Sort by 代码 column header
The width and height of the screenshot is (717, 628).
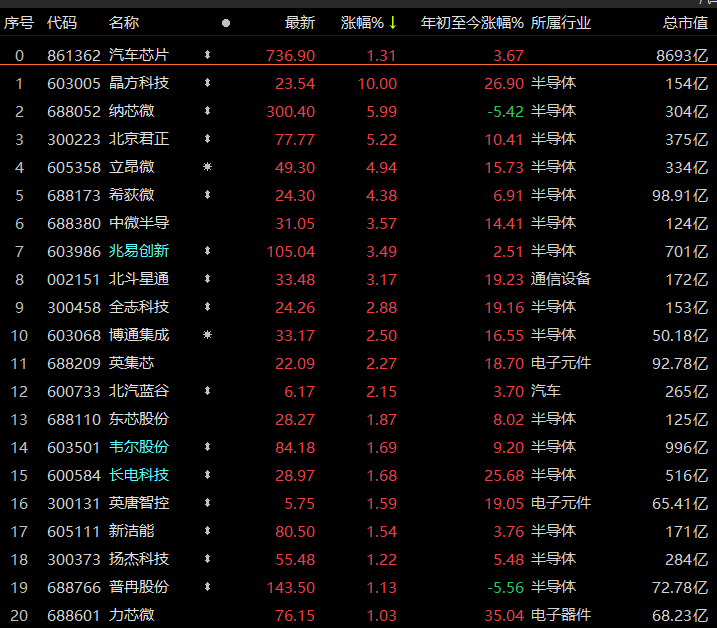click(x=62, y=22)
